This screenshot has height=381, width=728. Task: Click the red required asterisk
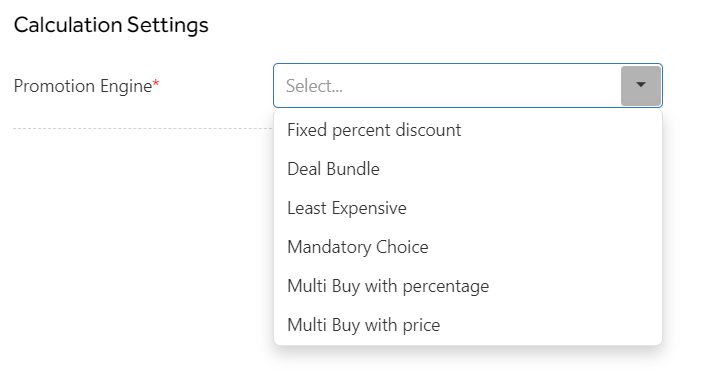pos(156,83)
